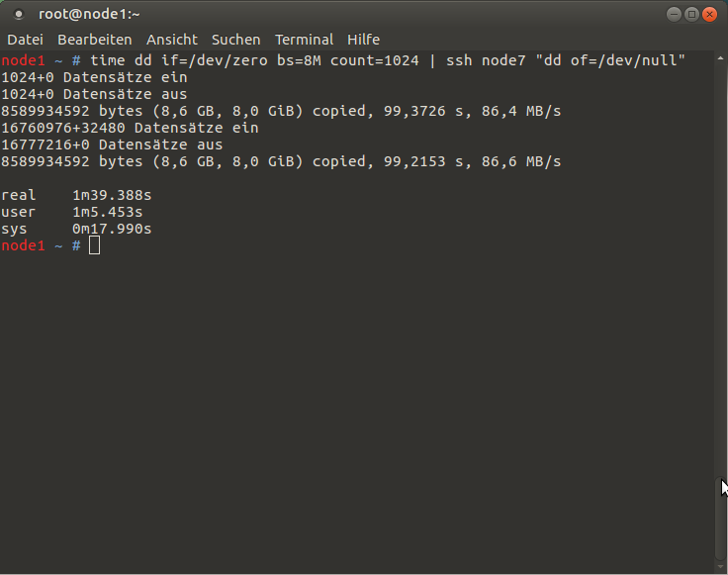This screenshot has height=575, width=728.
Task: Open the Bearbeiten menu
Action: pyautogui.click(x=95, y=40)
